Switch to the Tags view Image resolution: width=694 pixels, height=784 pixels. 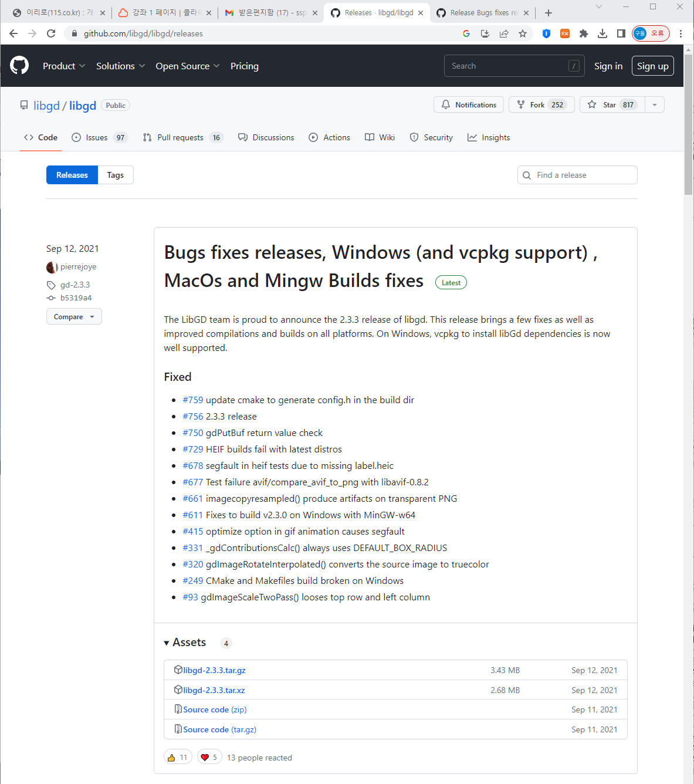[x=116, y=175]
